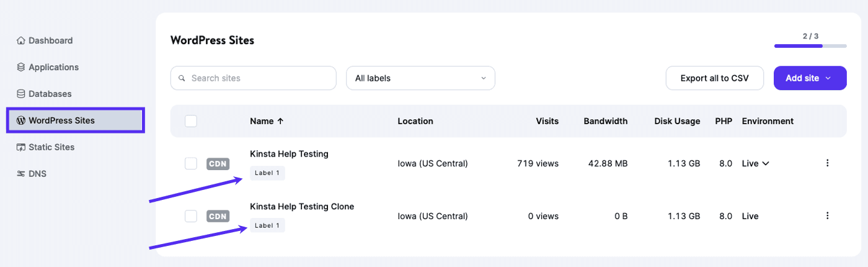This screenshot has width=868, height=267.
Task: Open Databases section
Action: click(x=44, y=94)
